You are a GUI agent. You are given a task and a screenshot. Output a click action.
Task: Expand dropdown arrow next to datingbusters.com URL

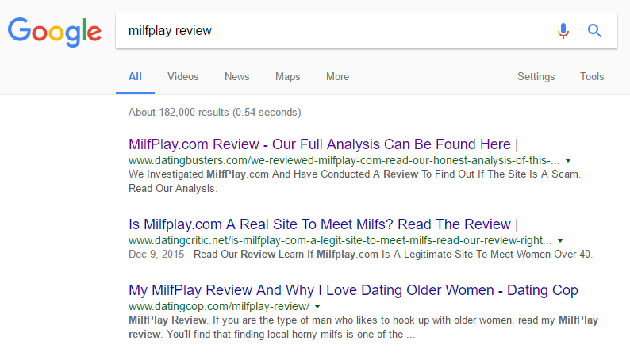pyautogui.click(x=568, y=160)
